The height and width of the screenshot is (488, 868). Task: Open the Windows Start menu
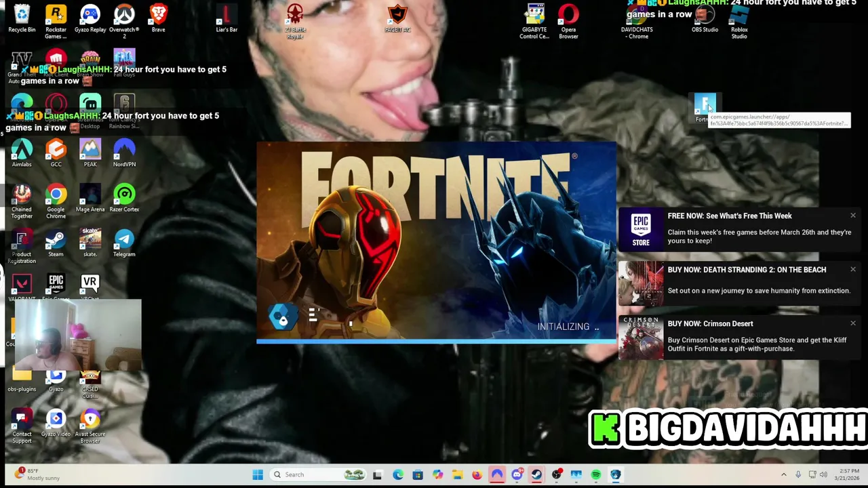[x=258, y=474]
